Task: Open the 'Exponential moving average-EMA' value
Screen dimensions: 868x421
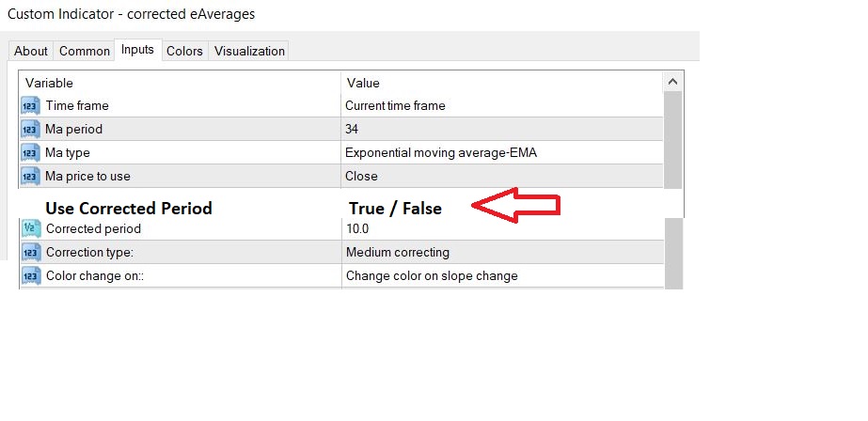Action: (x=440, y=152)
